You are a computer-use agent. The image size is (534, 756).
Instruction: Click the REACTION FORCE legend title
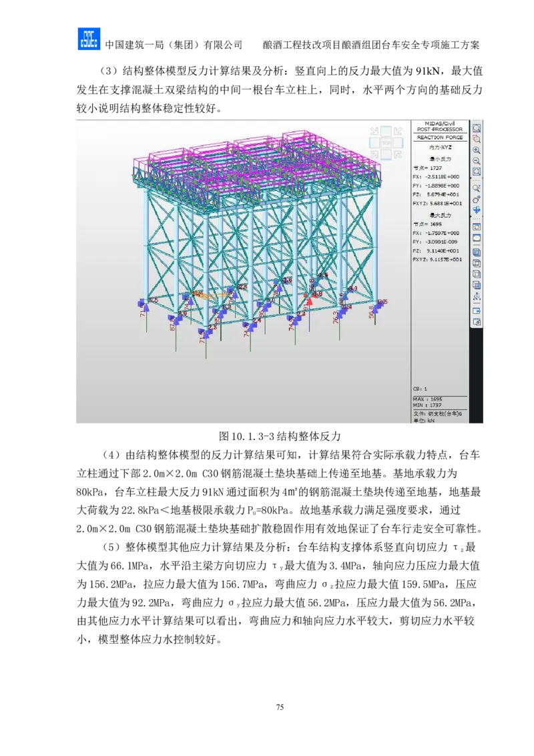[439, 138]
